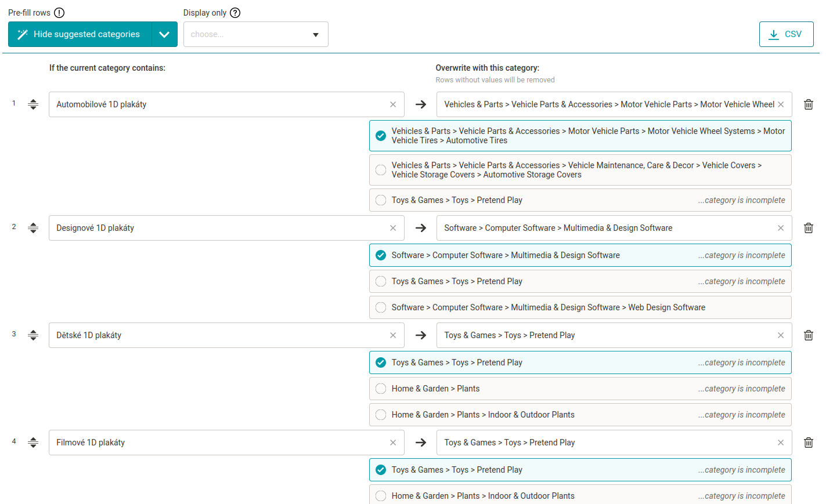Select Indoor & Outdoor Plants under Filmové row

(381, 496)
